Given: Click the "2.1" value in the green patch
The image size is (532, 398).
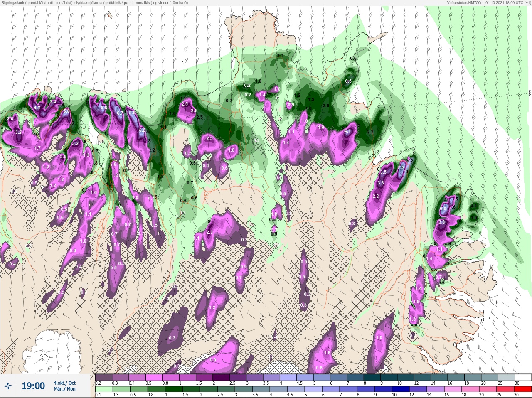Looking at the screenshot, I should [x=474, y=205].
